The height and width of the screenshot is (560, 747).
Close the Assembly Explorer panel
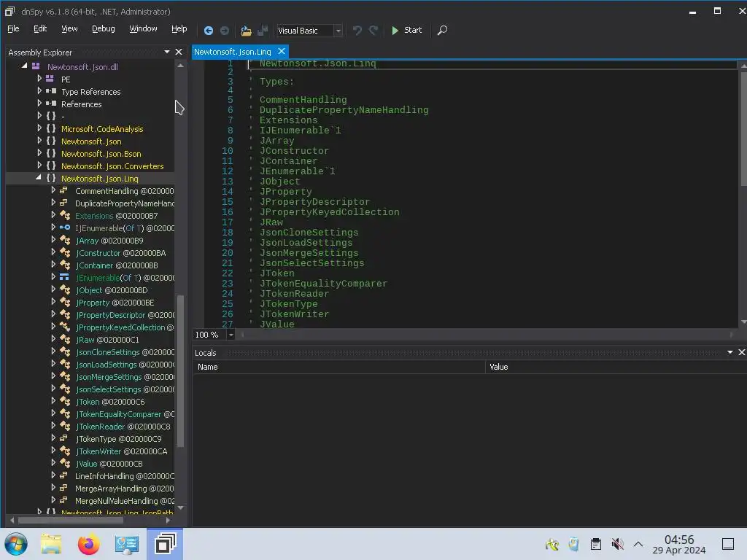(179, 52)
